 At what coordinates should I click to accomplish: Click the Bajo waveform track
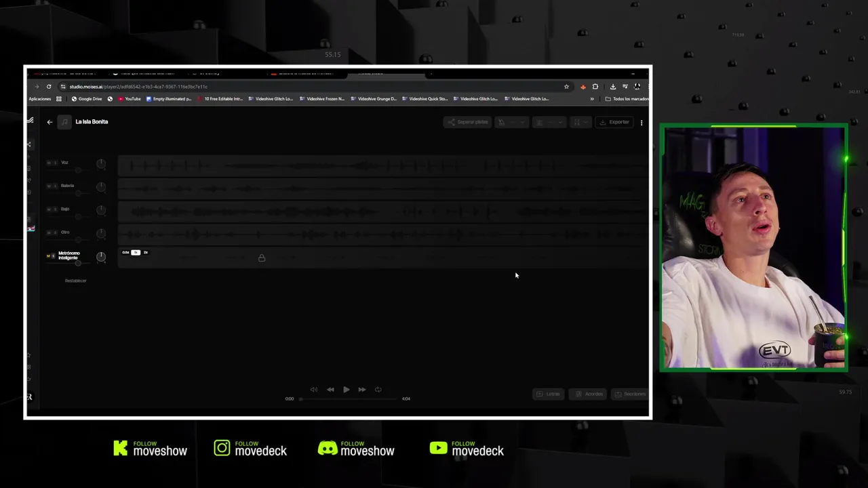(383, 211)
